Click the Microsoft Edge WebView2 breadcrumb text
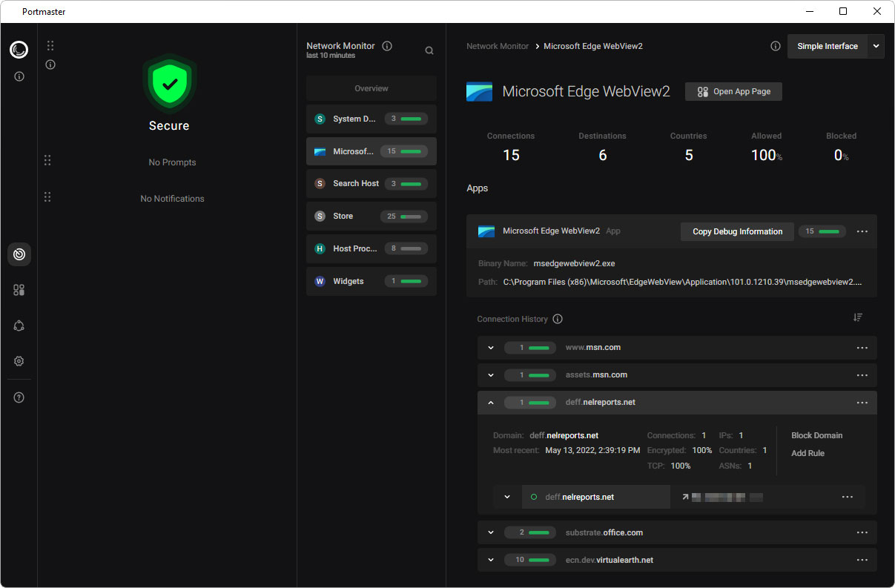Screen dimensions: 895x588 593,46
